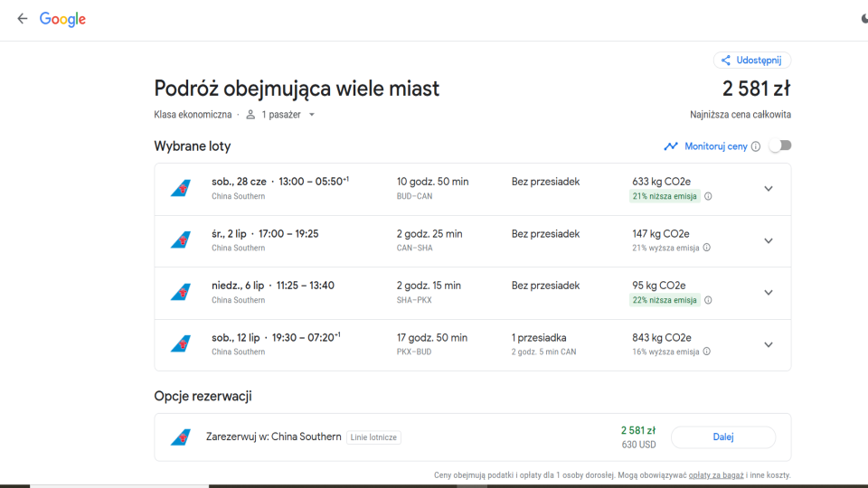Click the 16% wyższa emisja text
The image size is (868, 488).
[x=665, y=352]
